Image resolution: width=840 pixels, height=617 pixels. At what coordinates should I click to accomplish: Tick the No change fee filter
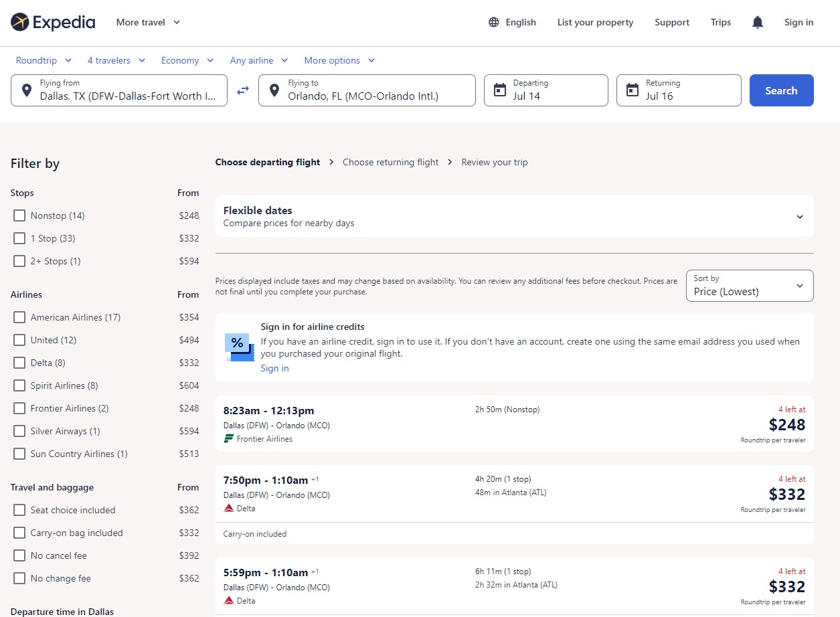(19, 578)
